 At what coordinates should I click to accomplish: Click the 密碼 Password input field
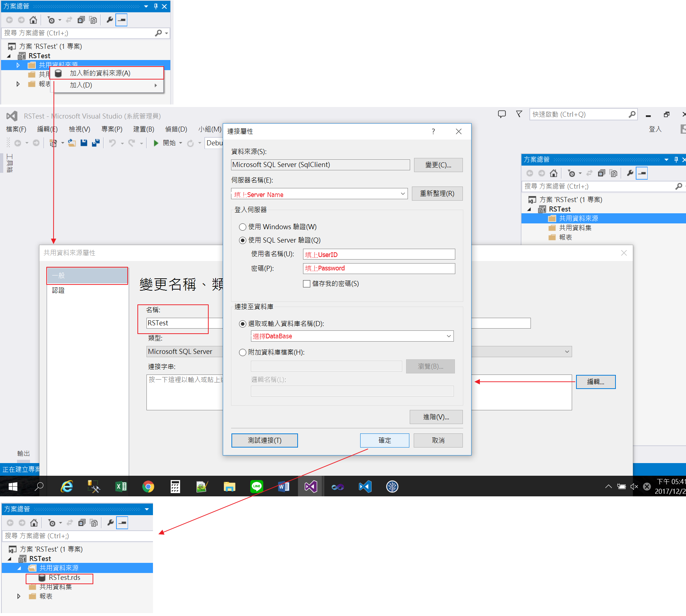(379, 269)
